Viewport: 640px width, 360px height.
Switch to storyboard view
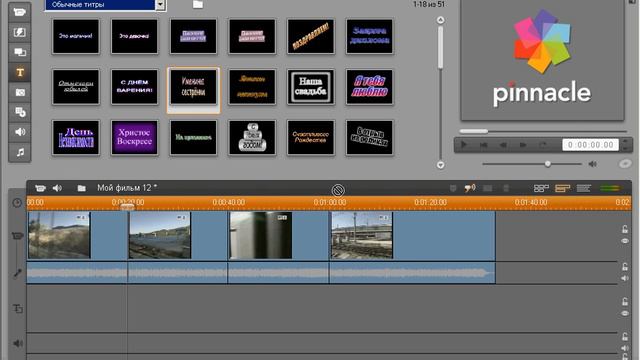coord(541,188)
